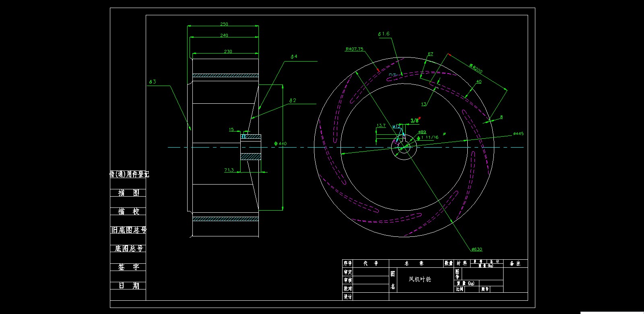
Task: Click the 风机叶轮 drawing title text
Action: (x=420, y=279)
